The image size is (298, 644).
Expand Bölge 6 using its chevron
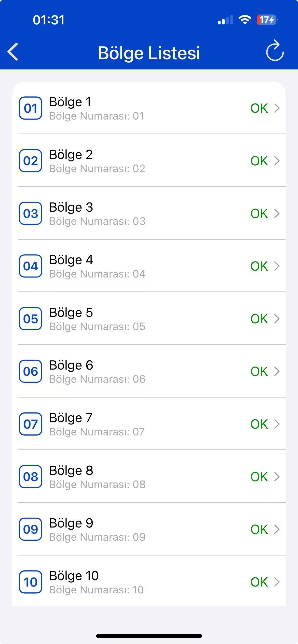coord(277,371)
